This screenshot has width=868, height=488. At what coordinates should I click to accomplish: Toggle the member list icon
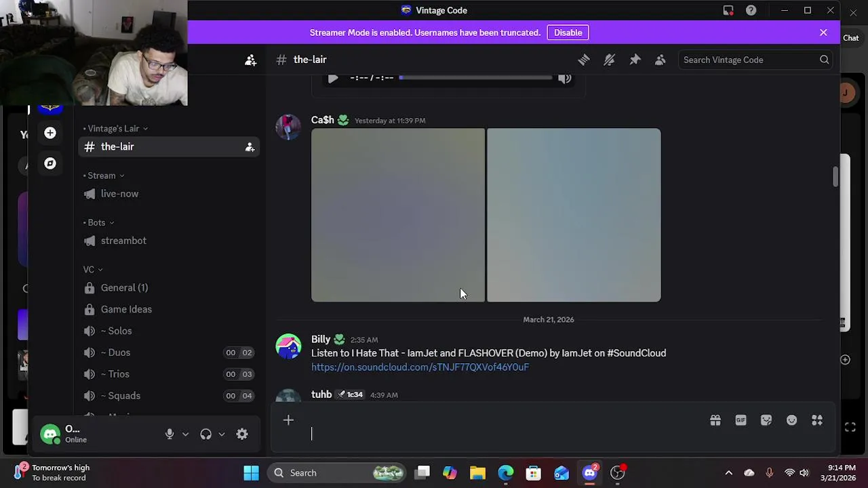click(x=660, y=60)
